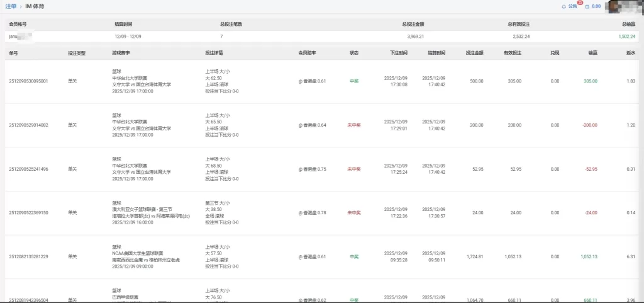
Task: Click the 单号 column header
Action: (x=13, y=53)
